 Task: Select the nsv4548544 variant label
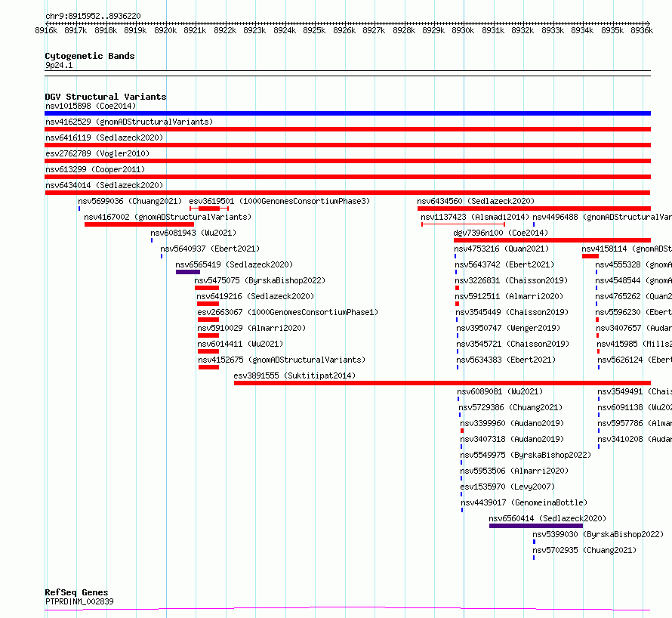click(633, 280)
